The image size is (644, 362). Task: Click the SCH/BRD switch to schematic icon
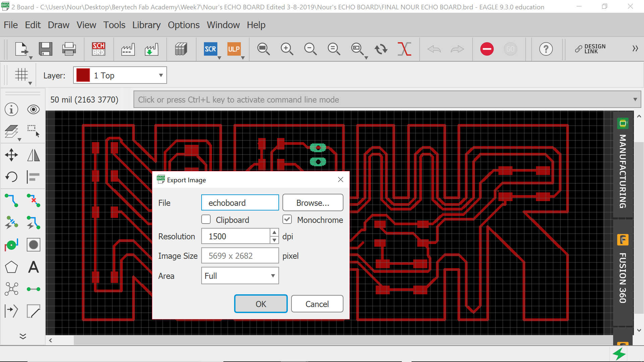(99, 49)
